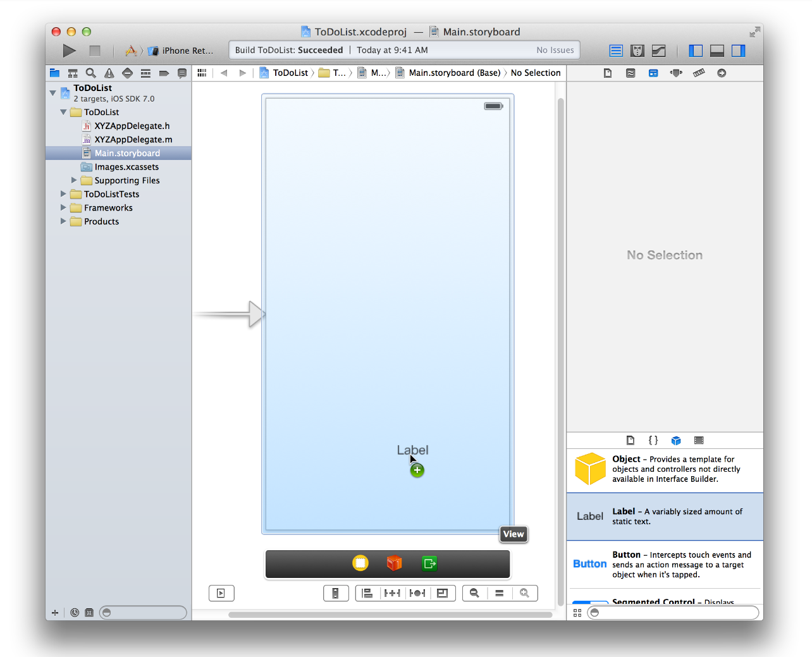Toggle the Navigator pane visibility
This screenshot has width=812, height=657.
(696, 51)
